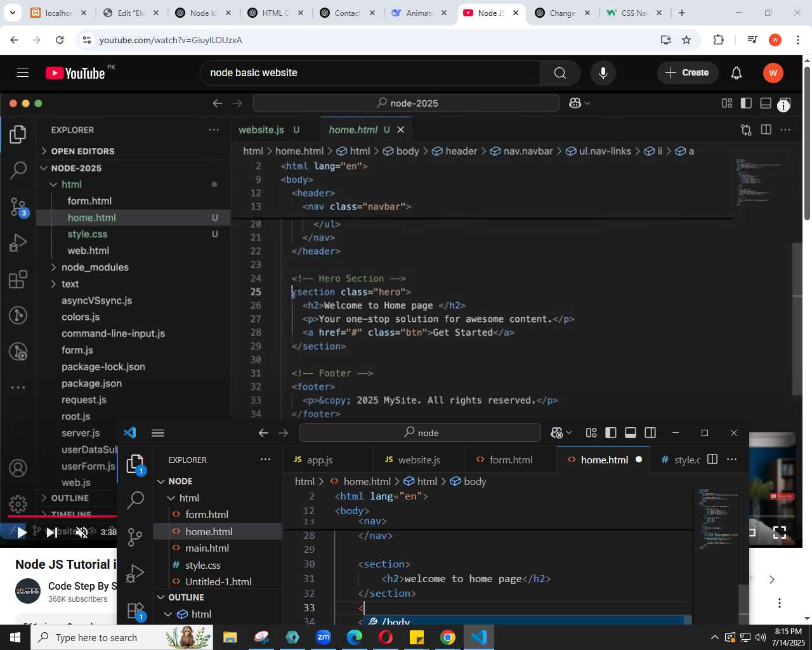
Task: Accept the /body autocomplete suggestion
Action: 527,621
